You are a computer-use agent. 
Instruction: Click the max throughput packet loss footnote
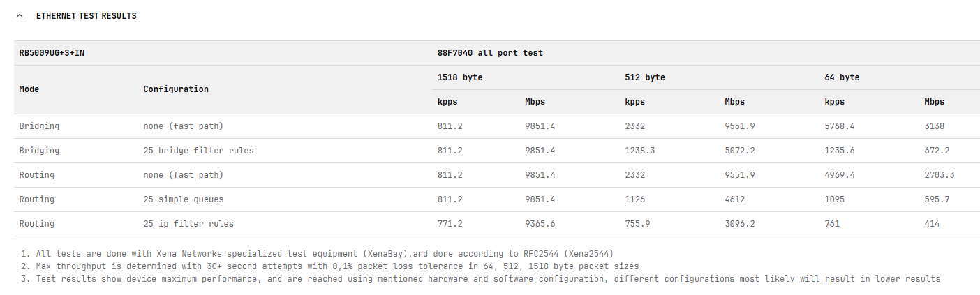(329, 266)
